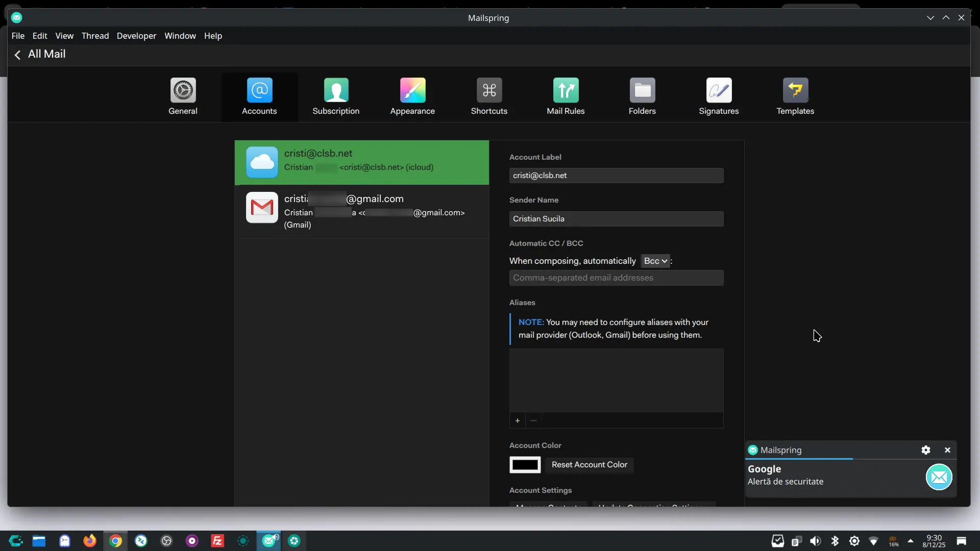Open Firefox from the taskbar

tap(90, 541)
